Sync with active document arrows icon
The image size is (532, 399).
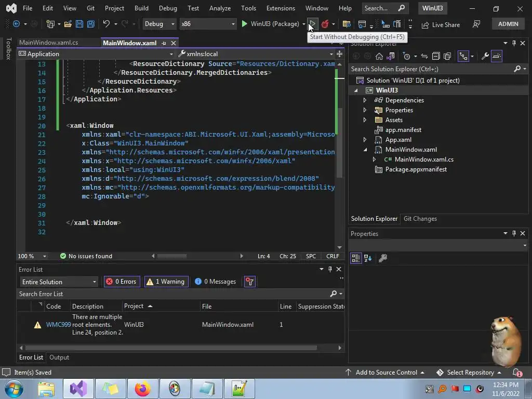[x=424, y=56]
